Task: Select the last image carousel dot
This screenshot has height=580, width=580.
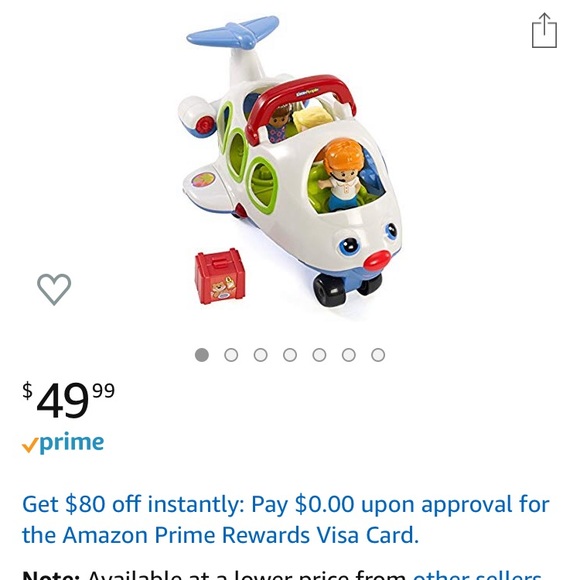Action: [x=378, y=355]
